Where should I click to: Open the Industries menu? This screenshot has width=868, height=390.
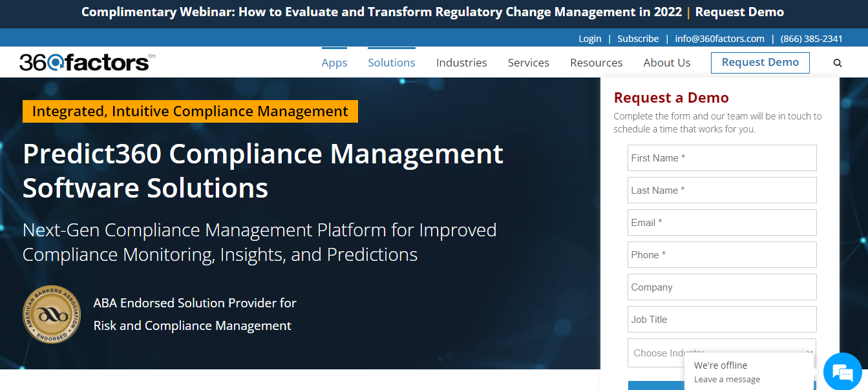click(461, 63)
